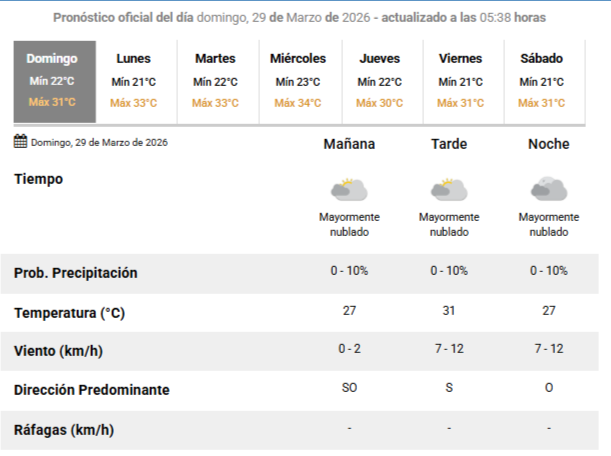
Task: Click the Tarde column header
Action: [449, 144]
